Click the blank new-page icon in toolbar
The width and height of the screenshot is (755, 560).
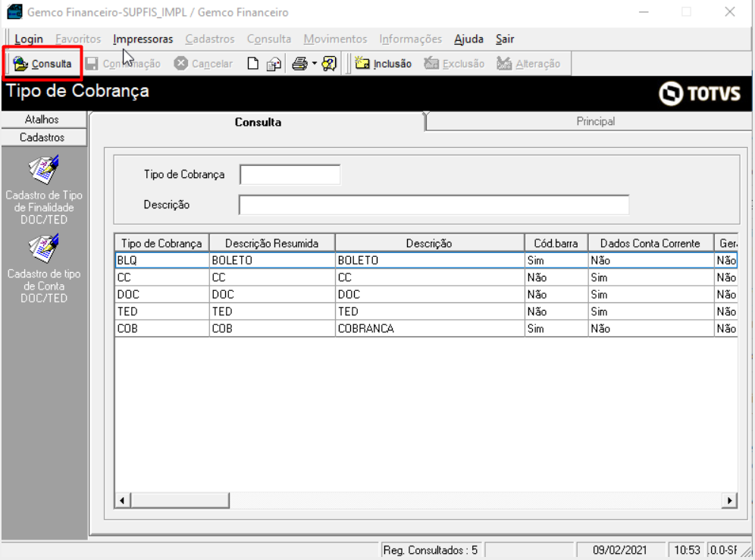point(252,64)
